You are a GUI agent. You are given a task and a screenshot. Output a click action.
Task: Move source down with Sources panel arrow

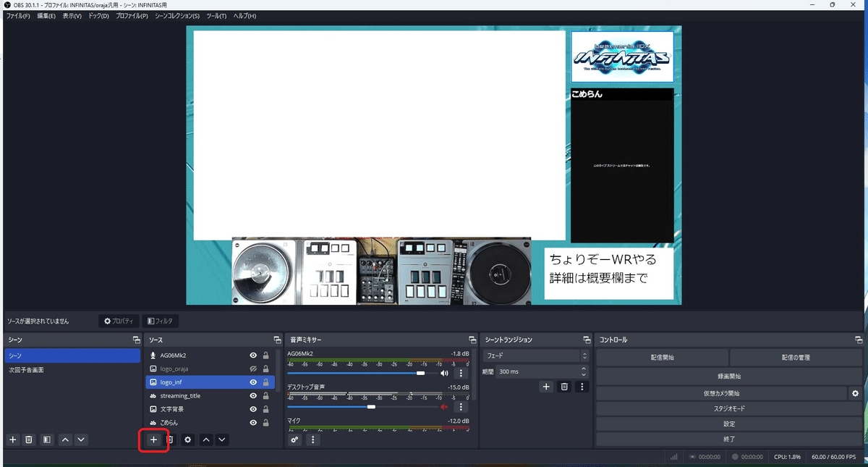click(222, 439)
